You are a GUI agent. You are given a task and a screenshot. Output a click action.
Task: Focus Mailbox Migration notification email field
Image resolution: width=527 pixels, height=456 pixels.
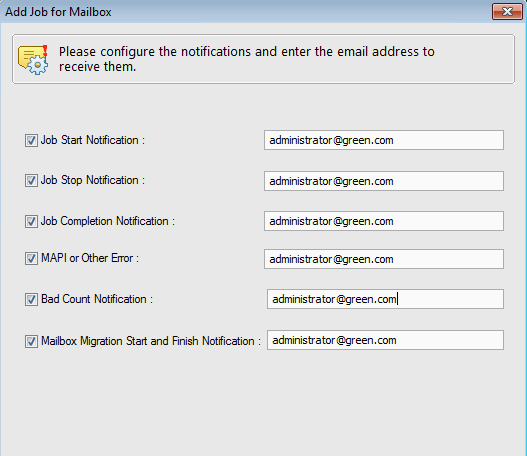pyautogui.click(x=385, y=340)
